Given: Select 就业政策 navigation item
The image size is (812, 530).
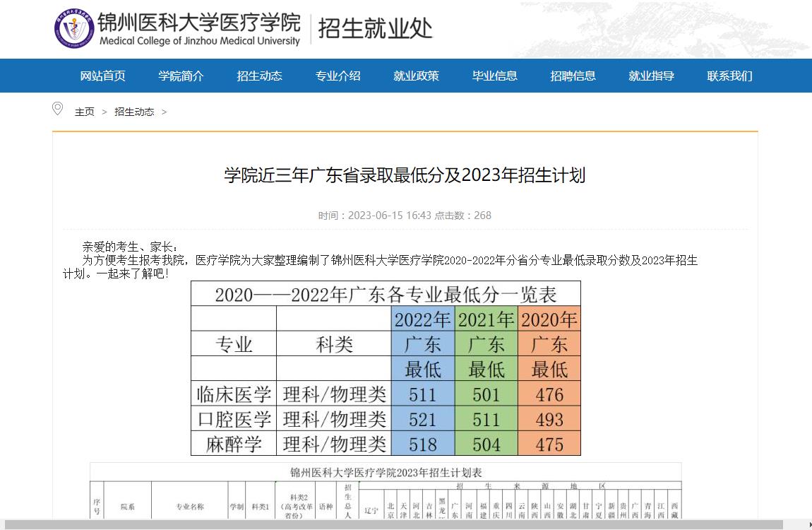Looking at the screenshot, I should [x=416, y=76].
